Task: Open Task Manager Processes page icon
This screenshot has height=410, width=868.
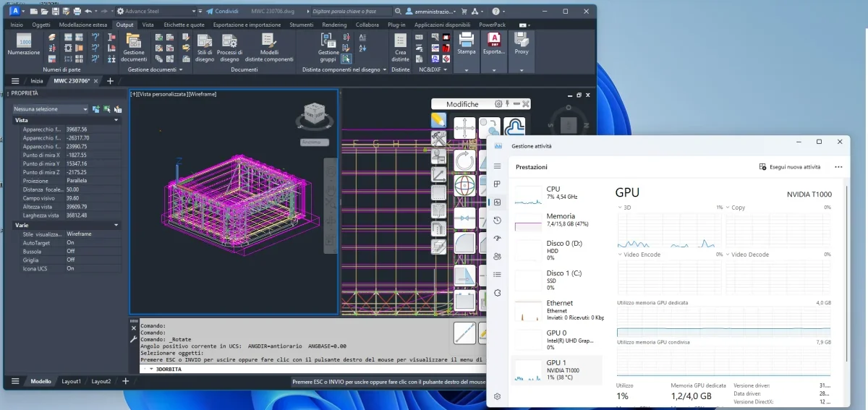Action: 497,184
